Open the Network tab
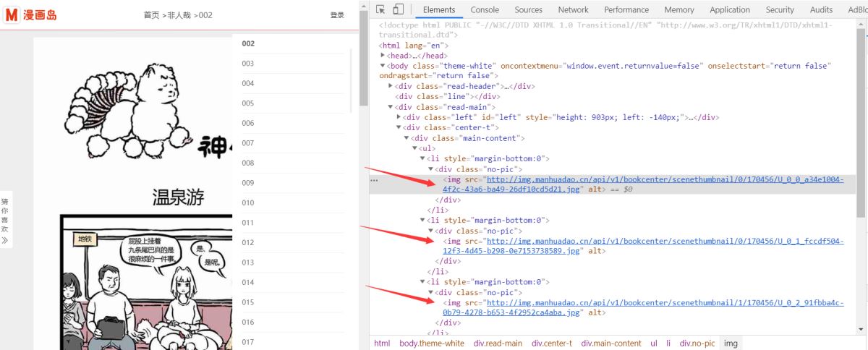 [x=573, y=9]
